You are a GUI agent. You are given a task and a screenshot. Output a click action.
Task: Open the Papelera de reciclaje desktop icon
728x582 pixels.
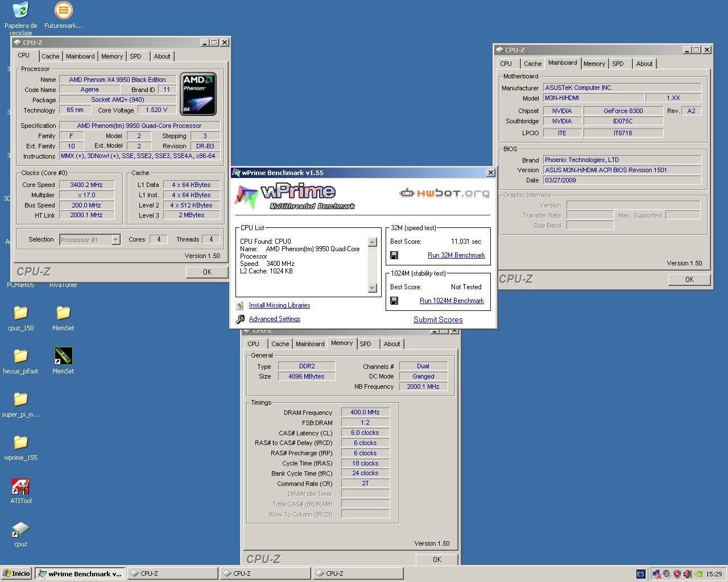(20, 10)
